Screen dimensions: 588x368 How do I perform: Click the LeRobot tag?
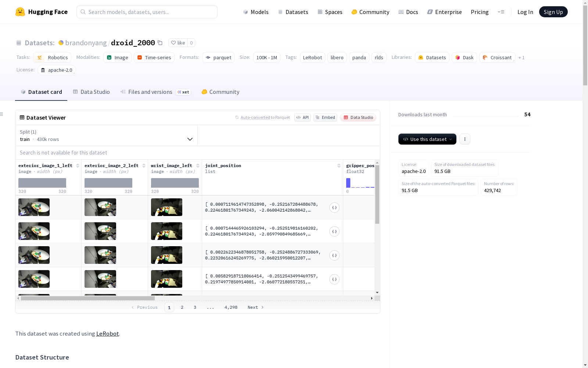point(312,57)
